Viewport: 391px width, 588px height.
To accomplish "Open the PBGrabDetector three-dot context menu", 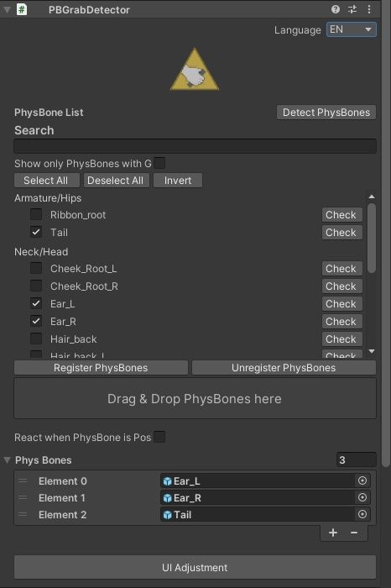I will point(369,9).
